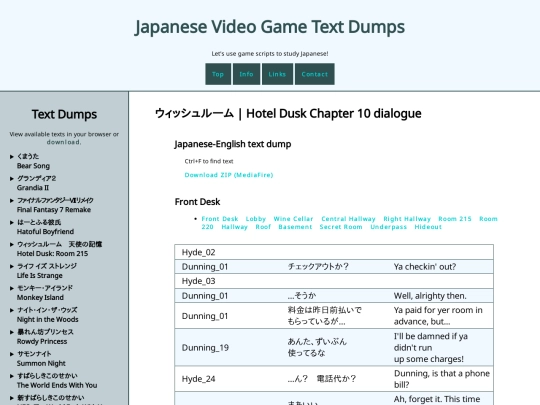Expand the Hotel Dusk: Room 215 triangle
The width and height of the screenshot is (540, 405).
click(12, 245)
